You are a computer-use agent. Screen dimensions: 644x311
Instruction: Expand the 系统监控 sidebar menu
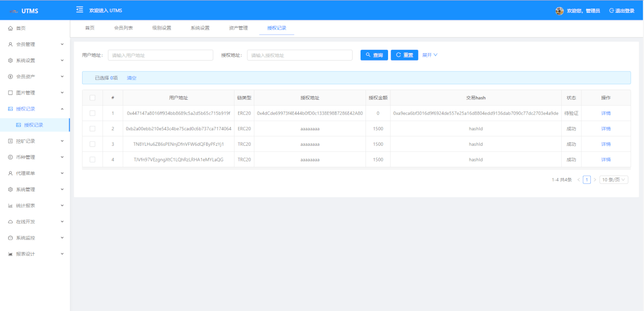click(35, 238)
